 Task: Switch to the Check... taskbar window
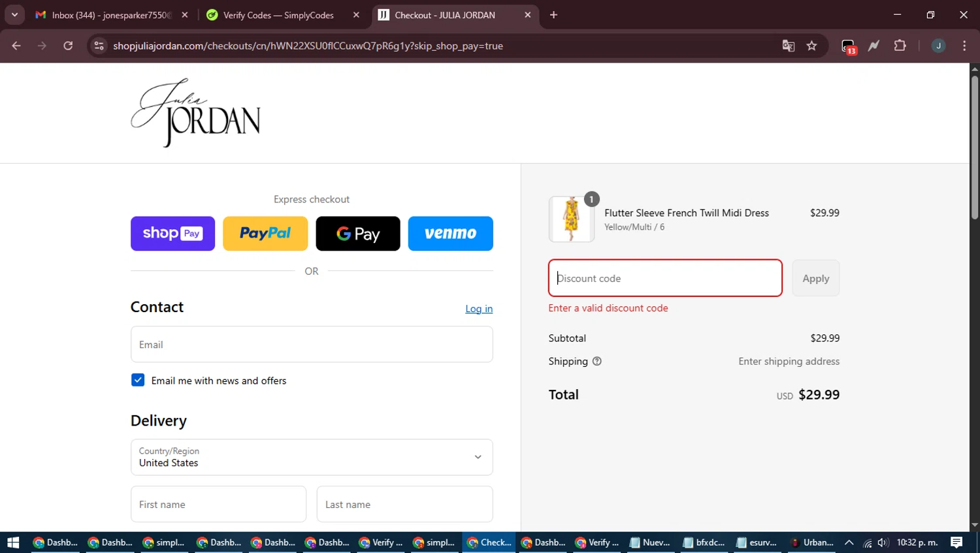[489, 543]
